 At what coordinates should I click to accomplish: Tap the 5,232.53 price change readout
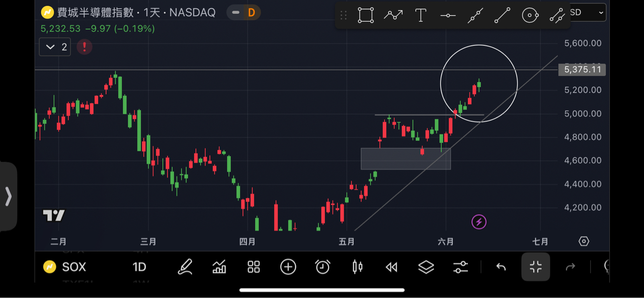click(98, 29)
